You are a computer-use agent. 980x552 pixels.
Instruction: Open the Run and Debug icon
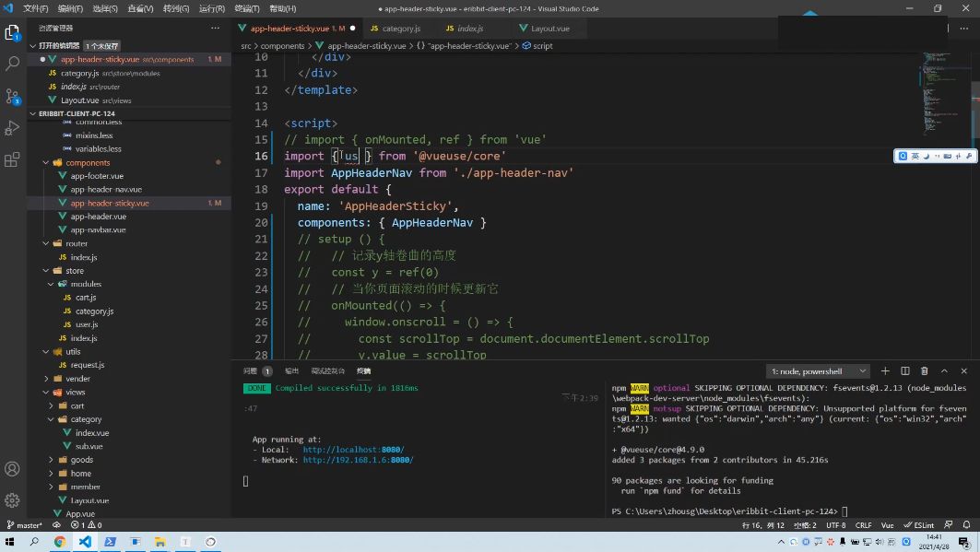(x=13, y=128)
